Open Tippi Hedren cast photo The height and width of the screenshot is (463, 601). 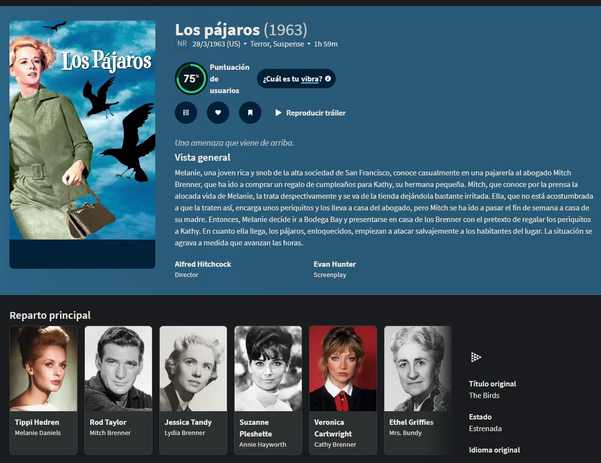tap(43, 368)
